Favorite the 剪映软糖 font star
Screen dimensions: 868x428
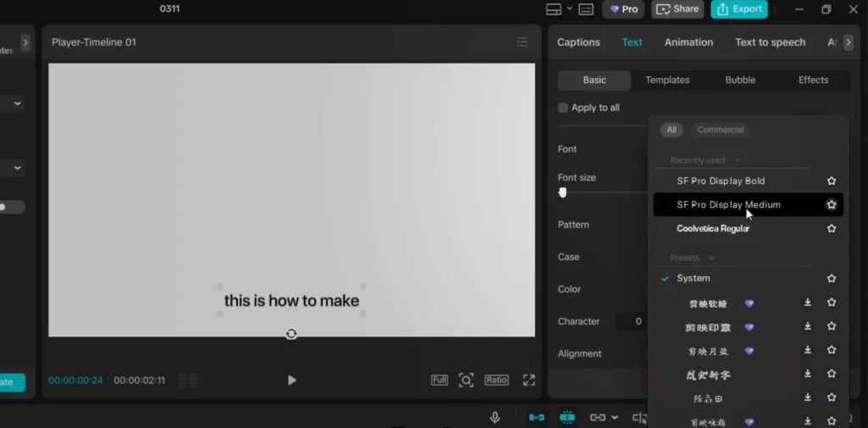[x=831, y=303]
